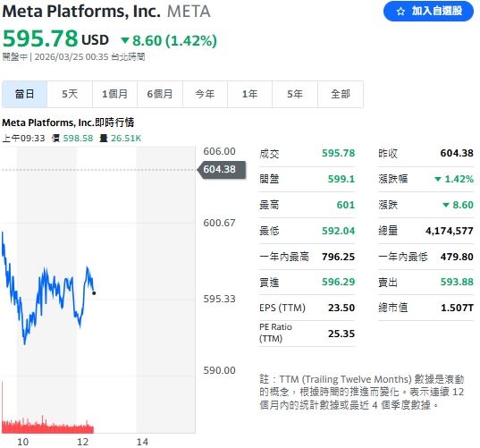The height and width of the screenshot is (448, 480).
Task: Click the 上午09:33 time label
Action: [23, 139]
